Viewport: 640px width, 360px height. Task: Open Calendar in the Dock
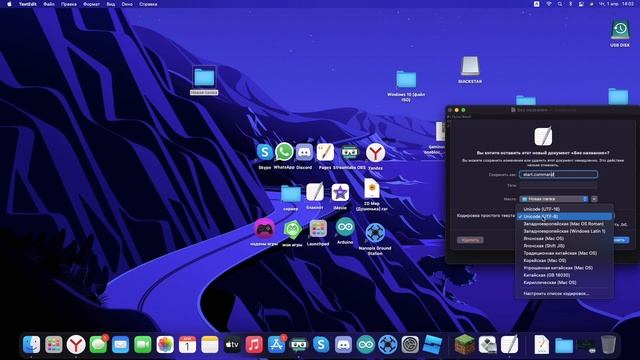click(187, 345)
